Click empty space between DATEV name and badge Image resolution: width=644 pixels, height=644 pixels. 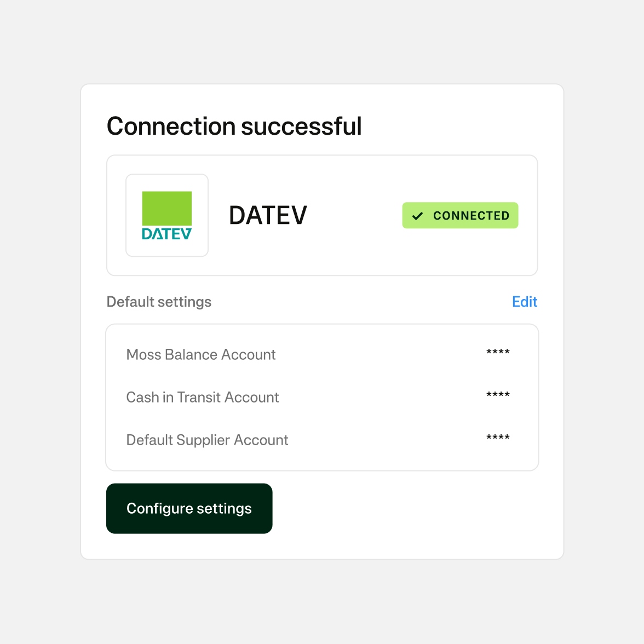click(355, 215)
